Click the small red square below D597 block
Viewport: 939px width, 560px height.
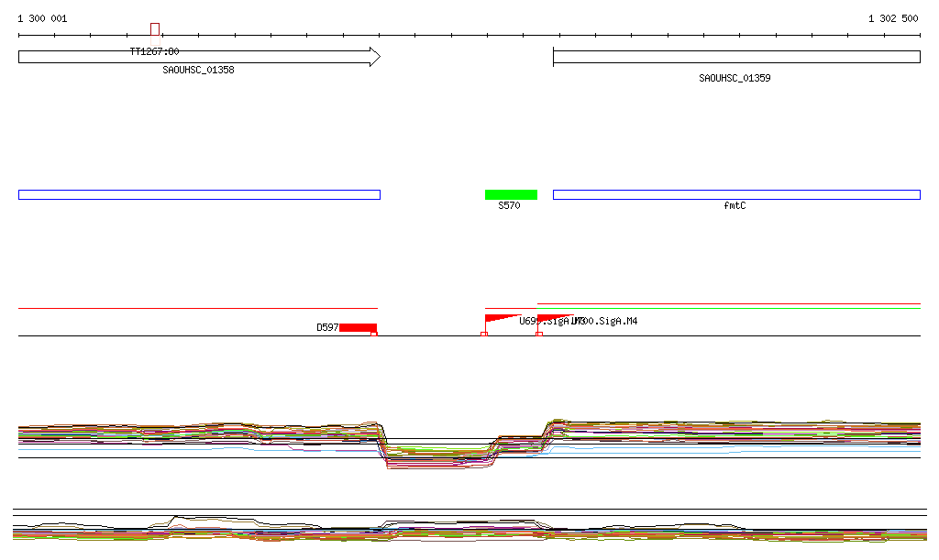pos(374,334)
